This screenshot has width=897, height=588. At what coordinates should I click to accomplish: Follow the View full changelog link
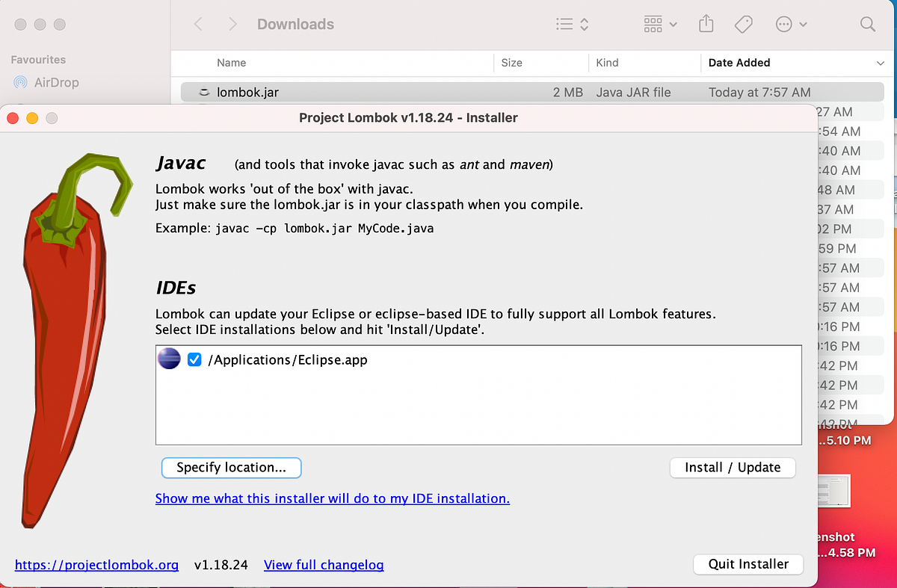(324, 565)
